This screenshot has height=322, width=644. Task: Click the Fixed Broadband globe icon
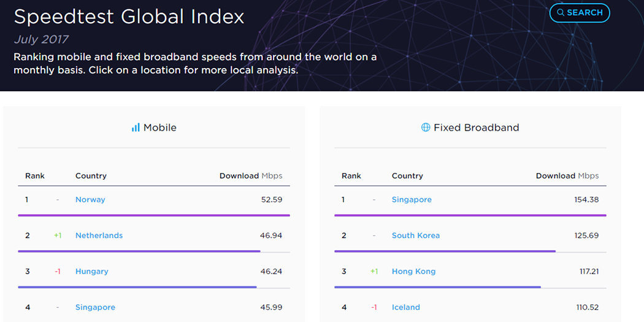tap(426, 128)
